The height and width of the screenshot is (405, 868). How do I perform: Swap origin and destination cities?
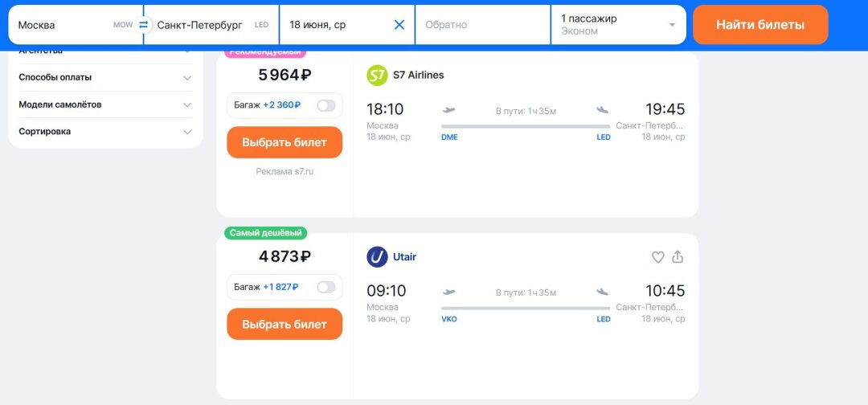click(x=144, y=25)
